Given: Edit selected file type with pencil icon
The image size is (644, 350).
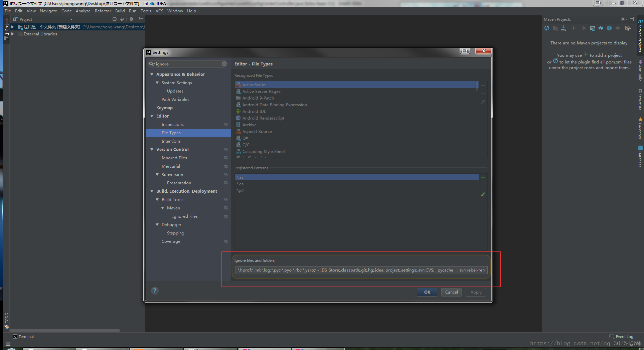Looking at the screenshot, I should tap(483, 102).
